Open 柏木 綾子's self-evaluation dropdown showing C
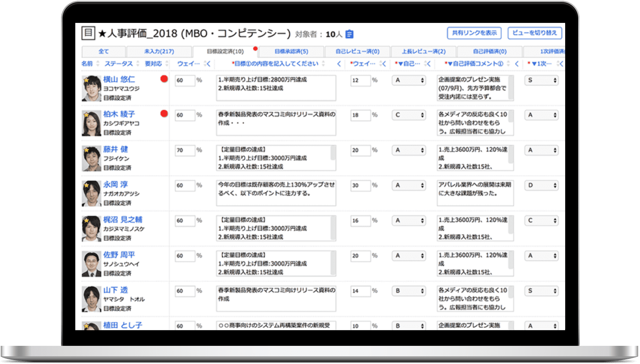The image size is (640, 364). tap(409, 115)
